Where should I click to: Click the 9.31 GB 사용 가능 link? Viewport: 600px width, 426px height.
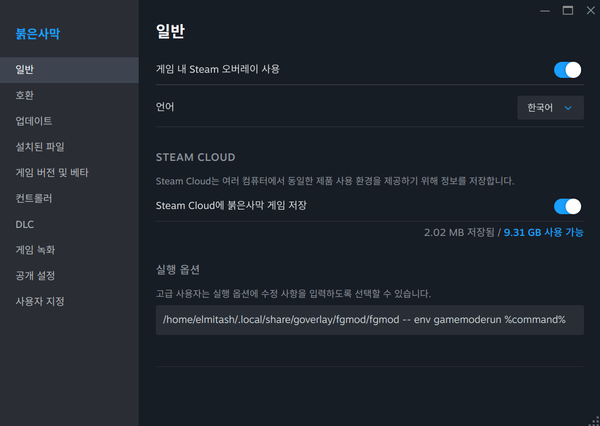(543, 232)
